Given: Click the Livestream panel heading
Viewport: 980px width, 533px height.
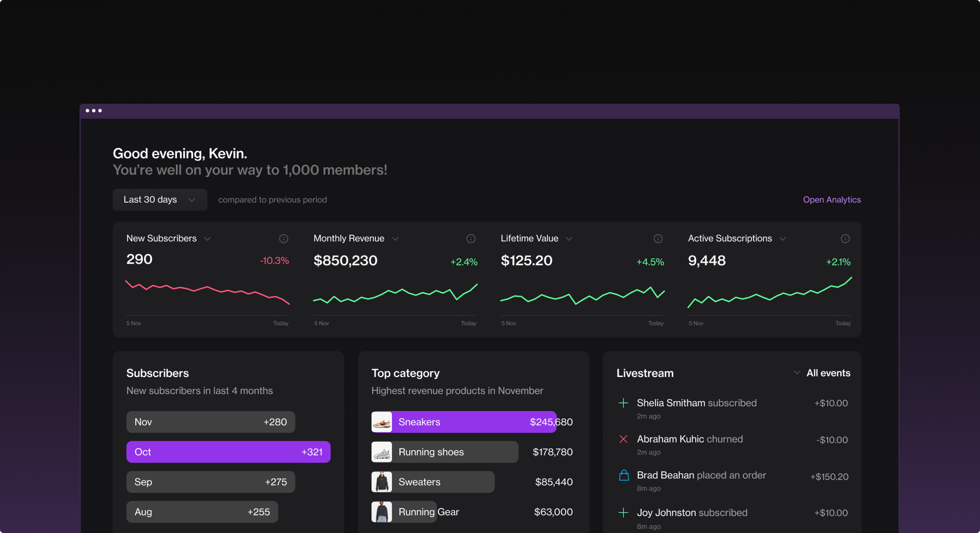Looking at the screenshot, I should tap(645, 373).
